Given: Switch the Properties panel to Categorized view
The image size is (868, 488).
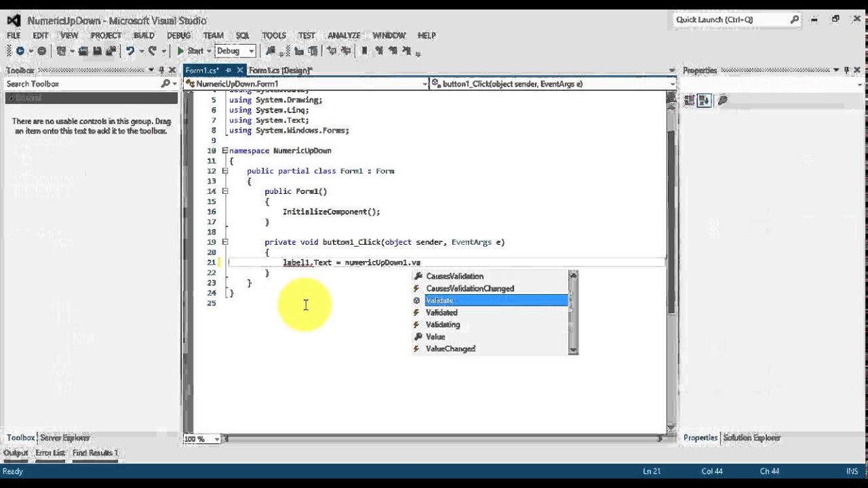Looking at the screenshot, I should pos(689,100).
